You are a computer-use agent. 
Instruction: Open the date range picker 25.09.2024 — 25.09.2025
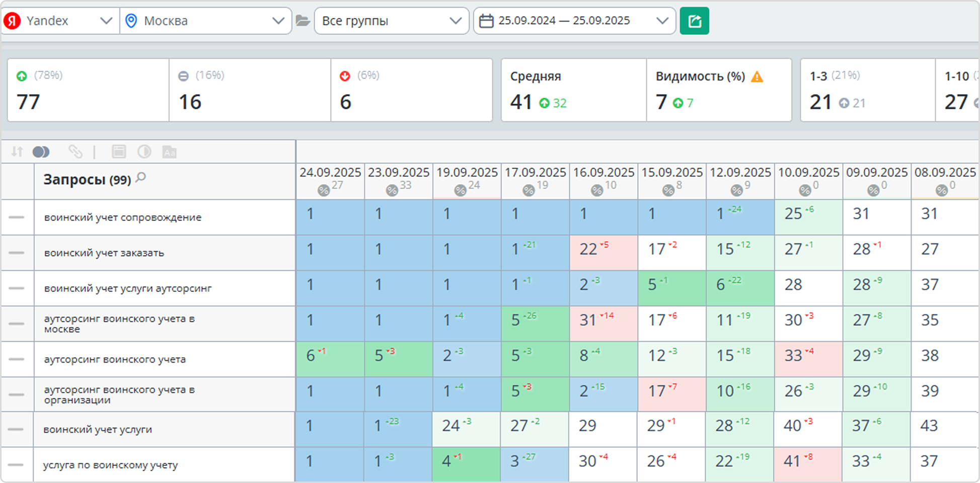pyautogui.click(x=574, y=21)
